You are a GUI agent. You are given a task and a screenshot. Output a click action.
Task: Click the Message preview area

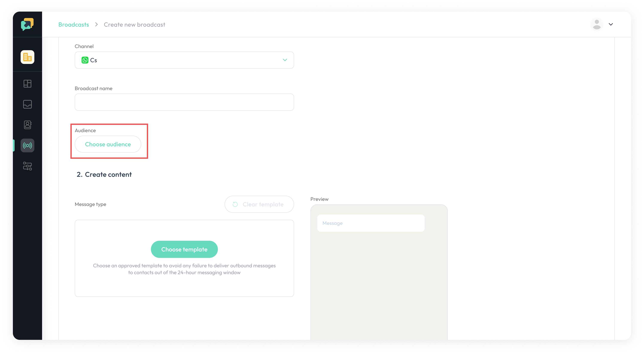371,223
